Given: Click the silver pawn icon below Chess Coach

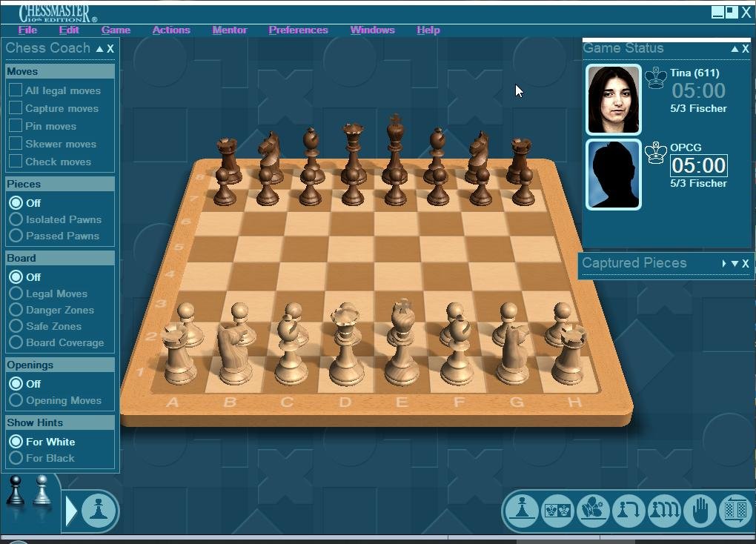Looking at the screenshot, I should point(42,491).
